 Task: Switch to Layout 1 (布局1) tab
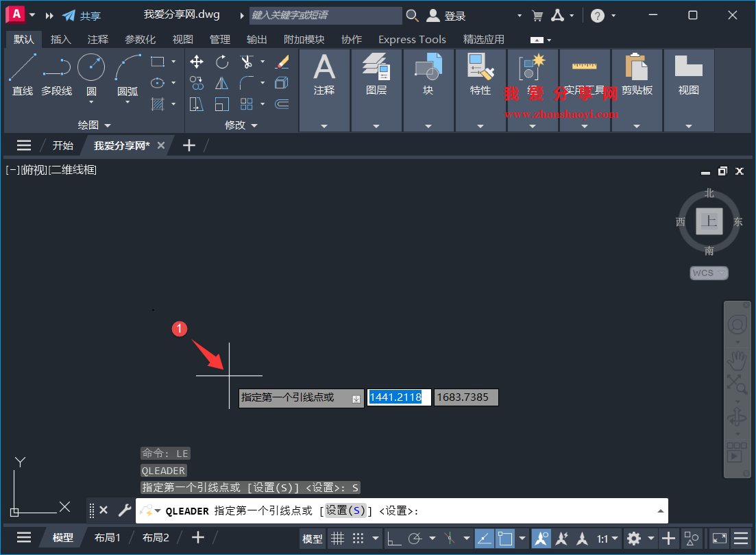[107, 538]
